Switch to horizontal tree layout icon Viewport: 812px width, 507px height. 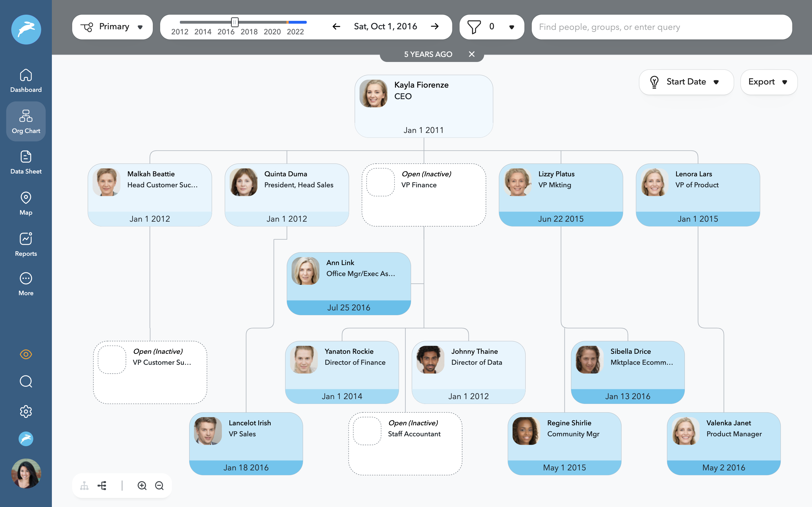(102, 486)
